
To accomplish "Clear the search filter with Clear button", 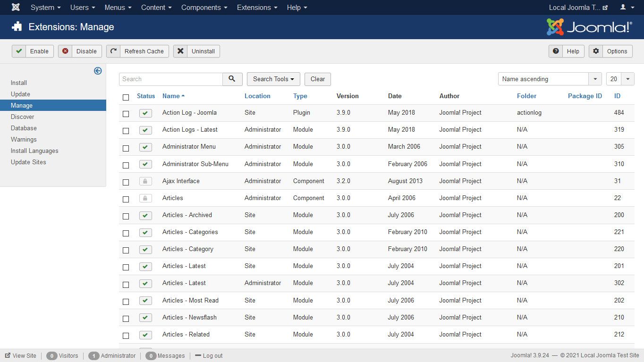I will click(x=318, y=79).
